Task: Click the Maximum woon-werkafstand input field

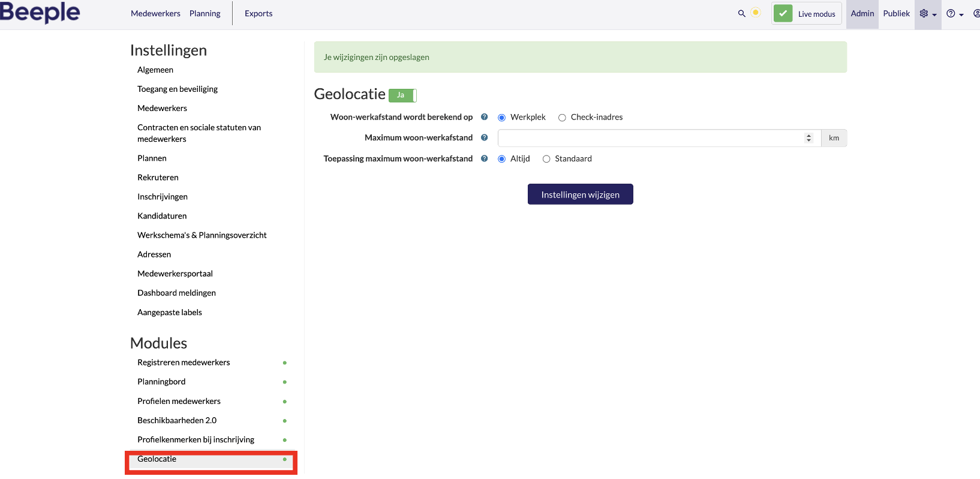Action: tap(659, 138)
